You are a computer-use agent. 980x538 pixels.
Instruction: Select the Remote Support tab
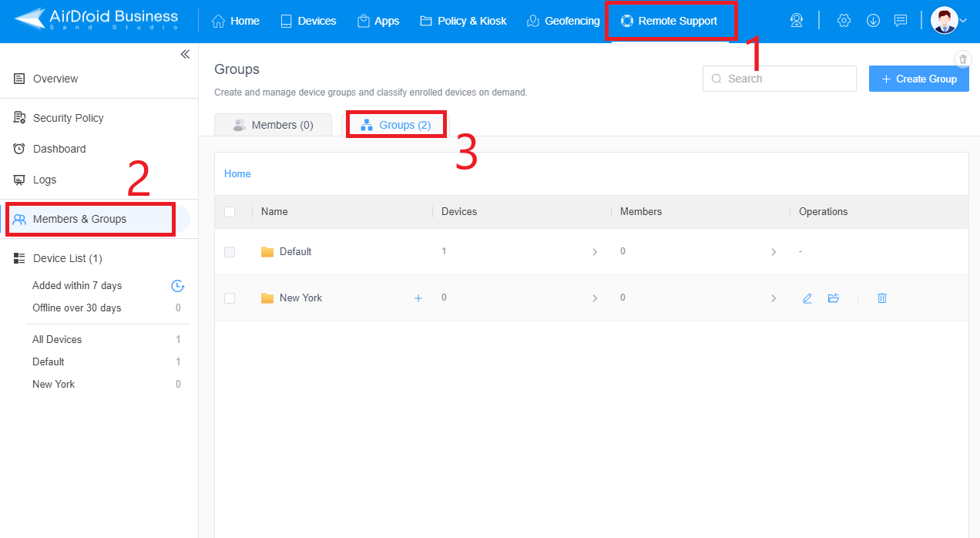tap(670, 21)
